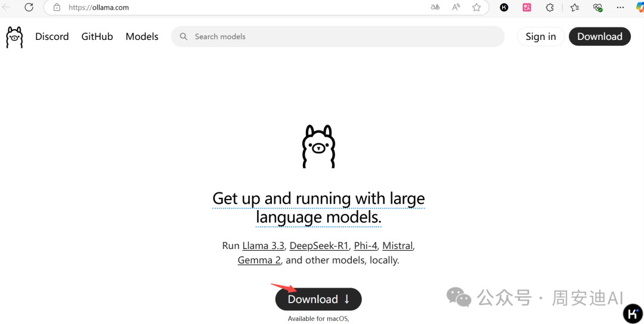Screen dimensions: 644x324
Task: Refresh the page with the reload icon
Action: click(29, 7)
